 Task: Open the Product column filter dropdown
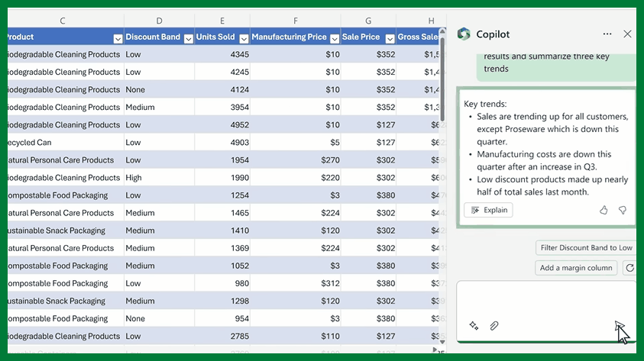tap(118, 37)
